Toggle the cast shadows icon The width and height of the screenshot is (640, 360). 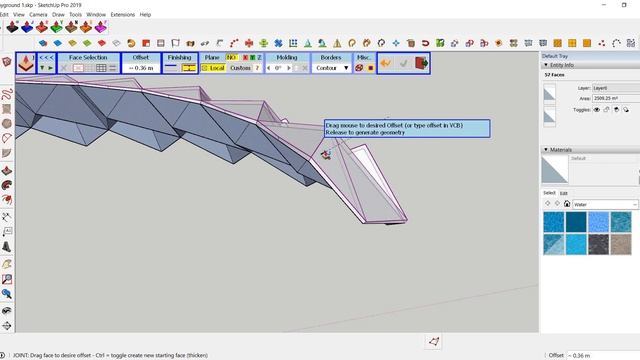(626, 110)
